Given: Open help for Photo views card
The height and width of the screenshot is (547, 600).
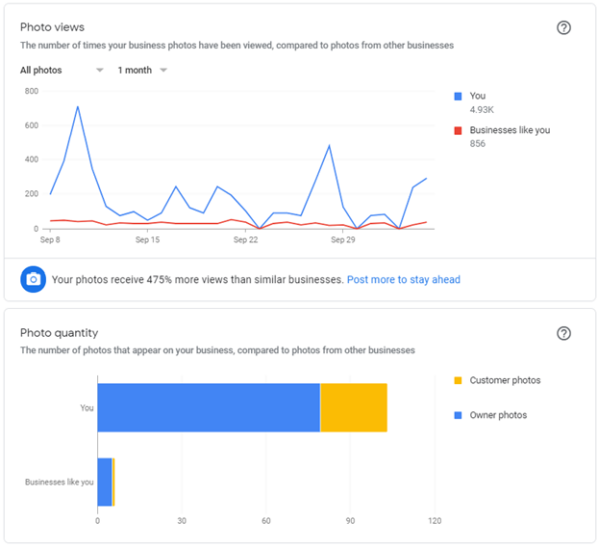Looking at the screenshot, I should [x=564, y=28].
